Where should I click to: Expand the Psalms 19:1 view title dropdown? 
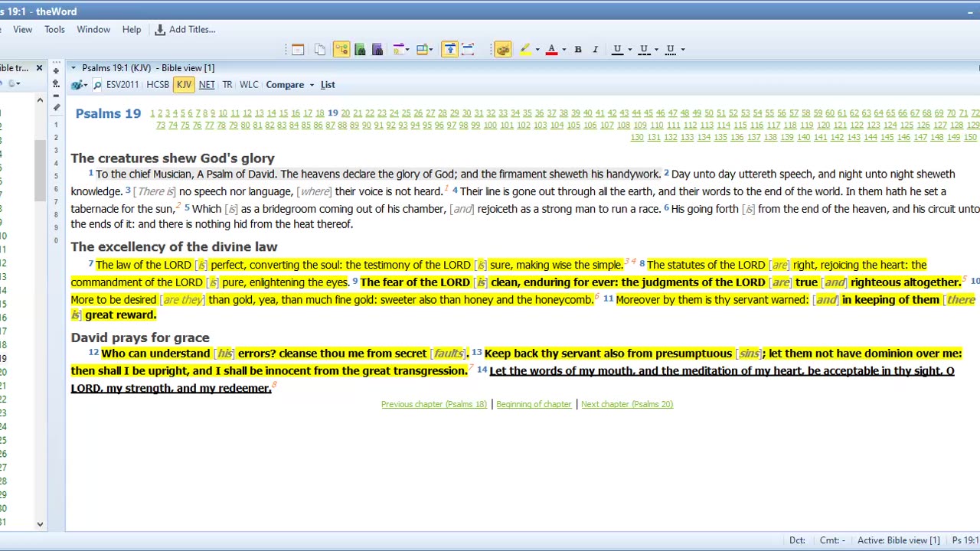(73, 68)
